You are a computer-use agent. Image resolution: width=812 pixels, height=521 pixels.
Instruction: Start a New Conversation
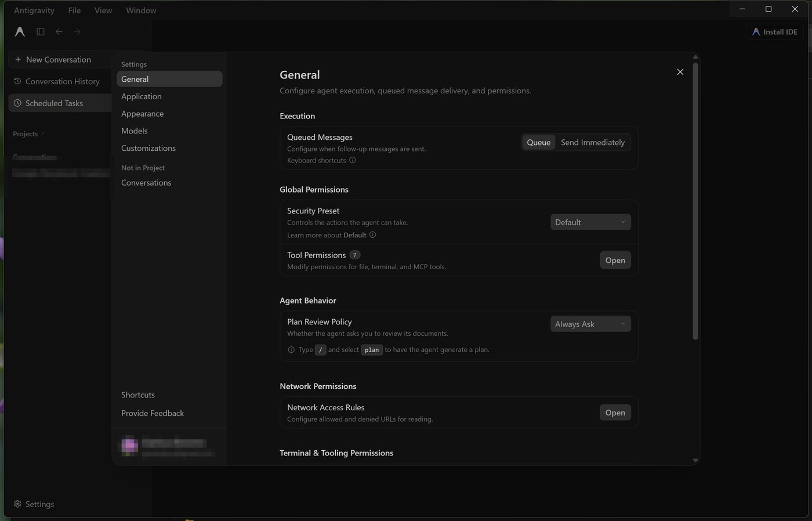(x=60, y=59)
